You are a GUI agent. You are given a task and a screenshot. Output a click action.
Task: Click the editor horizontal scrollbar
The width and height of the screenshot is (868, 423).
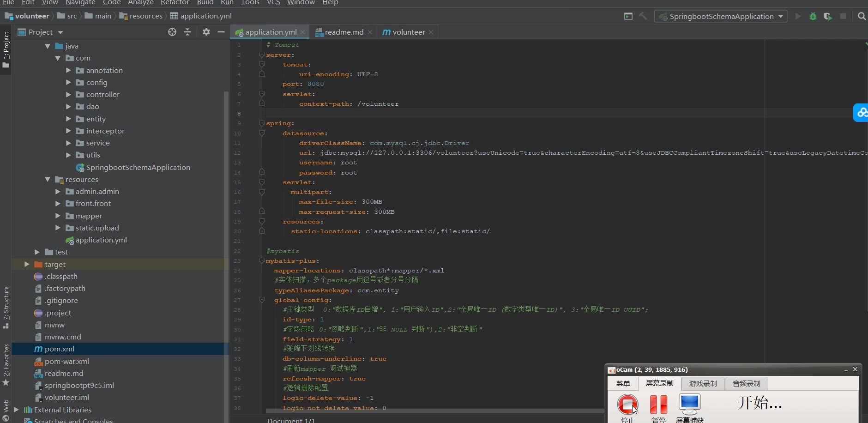coord(434,411)
